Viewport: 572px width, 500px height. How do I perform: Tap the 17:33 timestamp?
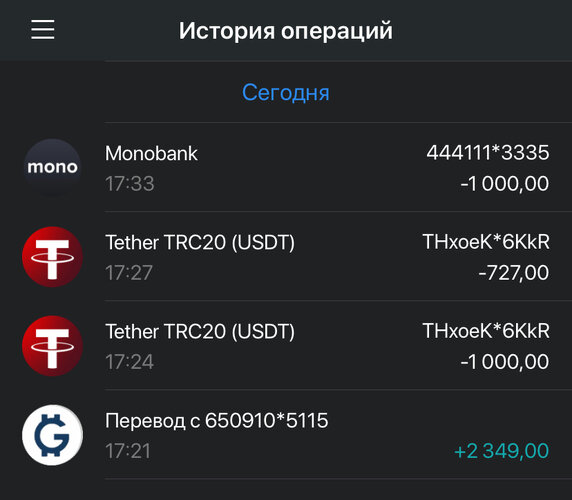[x=130, y=183]
